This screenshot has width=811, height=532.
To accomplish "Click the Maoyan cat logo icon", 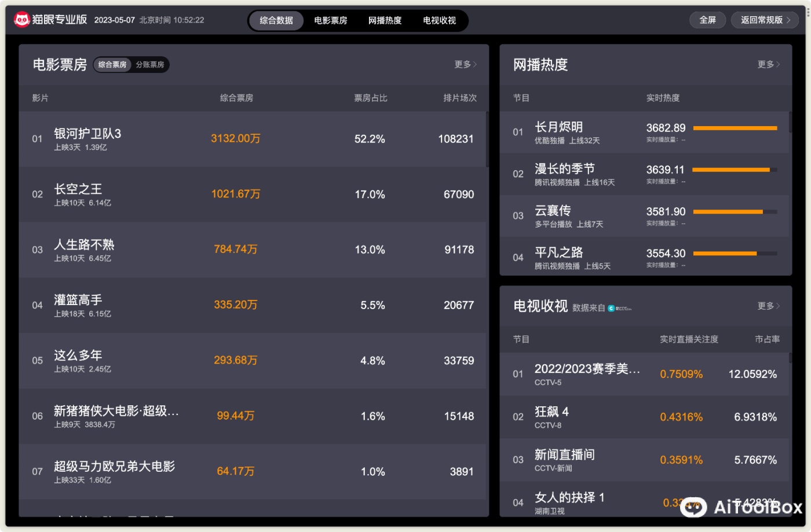I will coord(22,20).
